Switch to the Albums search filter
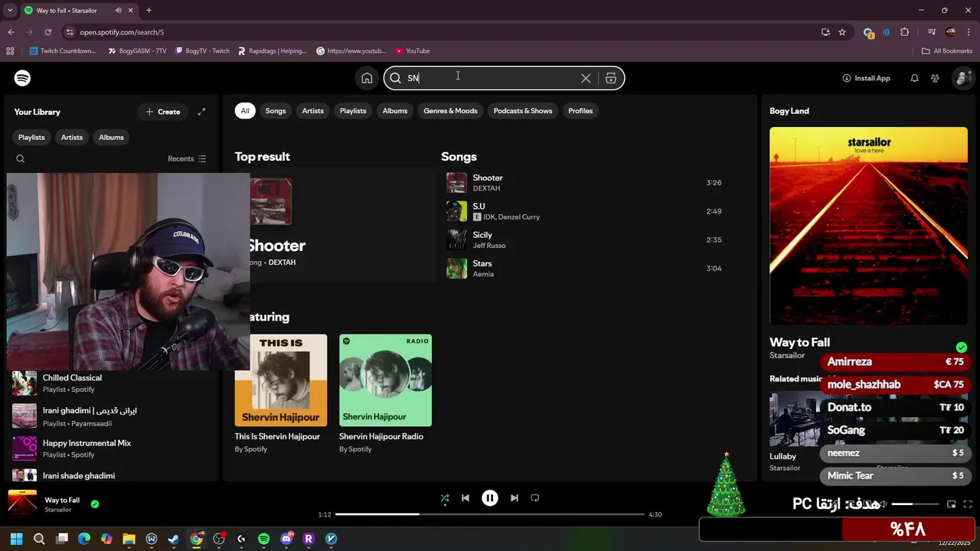The width and height of the screenshot is (980, 551). tap(395, 111)
